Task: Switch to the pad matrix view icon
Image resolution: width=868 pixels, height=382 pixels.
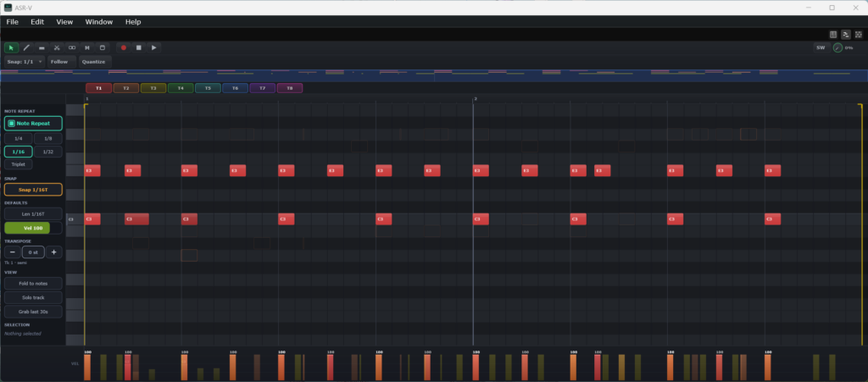Action: (859, 34)
